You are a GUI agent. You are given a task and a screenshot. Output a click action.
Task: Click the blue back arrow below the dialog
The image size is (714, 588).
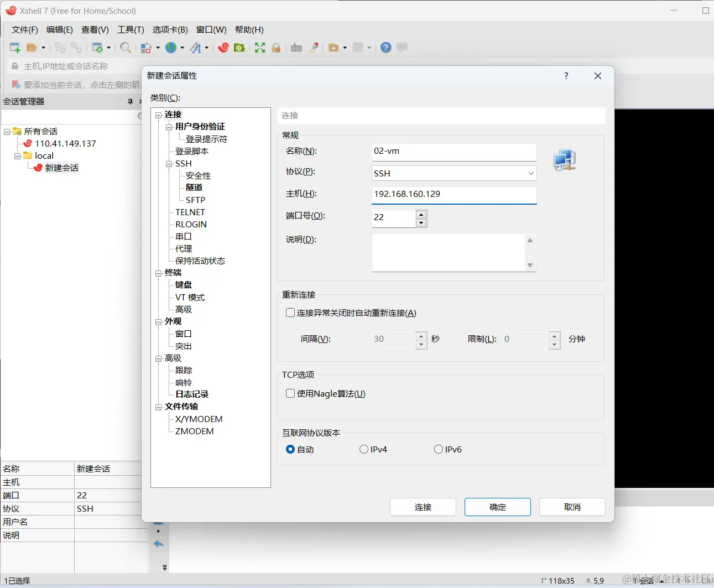(159, 544)
